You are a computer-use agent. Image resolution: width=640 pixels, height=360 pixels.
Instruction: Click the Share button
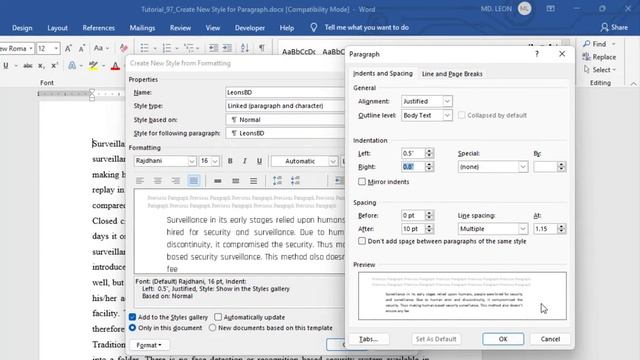(x=614, y=27)
